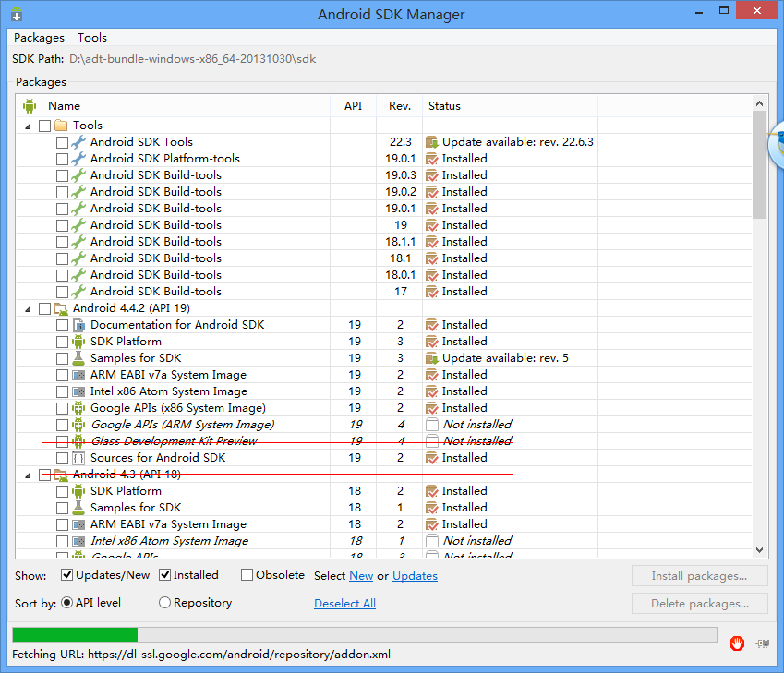This screenshot has height=673, width=784.
Task: Click the scroll up arrow of packages list
Action: tap(759, 103)
